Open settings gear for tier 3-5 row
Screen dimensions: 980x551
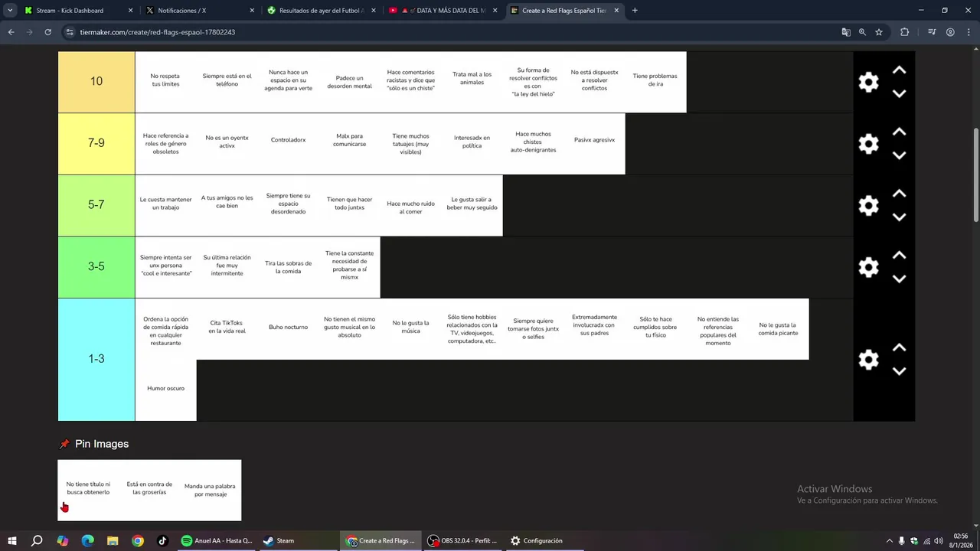point(868,267)
